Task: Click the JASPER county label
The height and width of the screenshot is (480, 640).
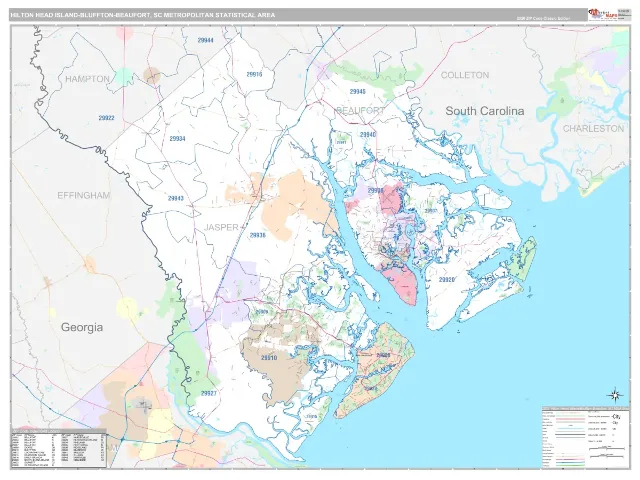Action: coord(222,227)
